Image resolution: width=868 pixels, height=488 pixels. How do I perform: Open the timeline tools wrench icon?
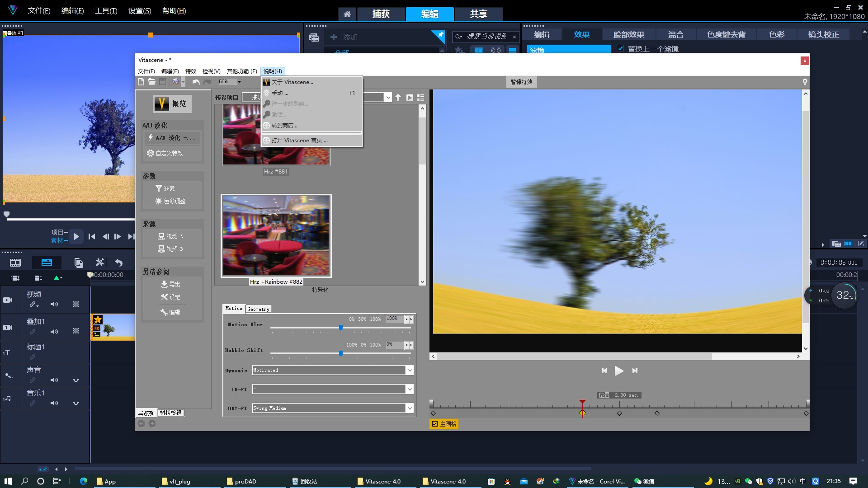click(100, 263)
